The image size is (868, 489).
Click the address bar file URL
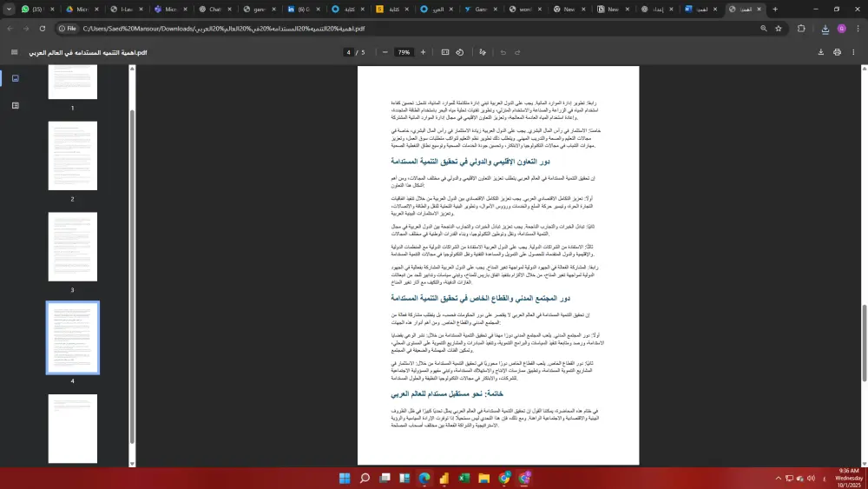(x=224, y=29)
